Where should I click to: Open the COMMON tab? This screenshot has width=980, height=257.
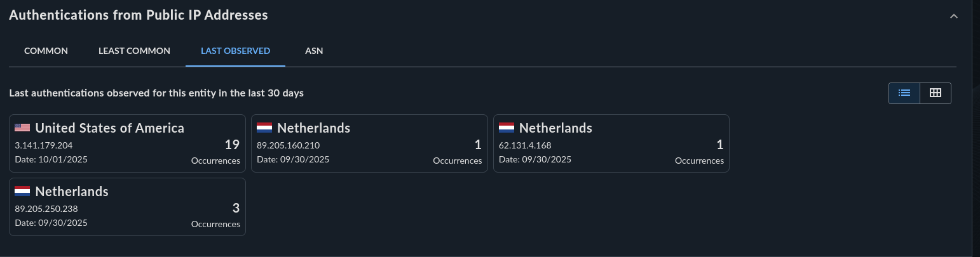click(46, 51)
